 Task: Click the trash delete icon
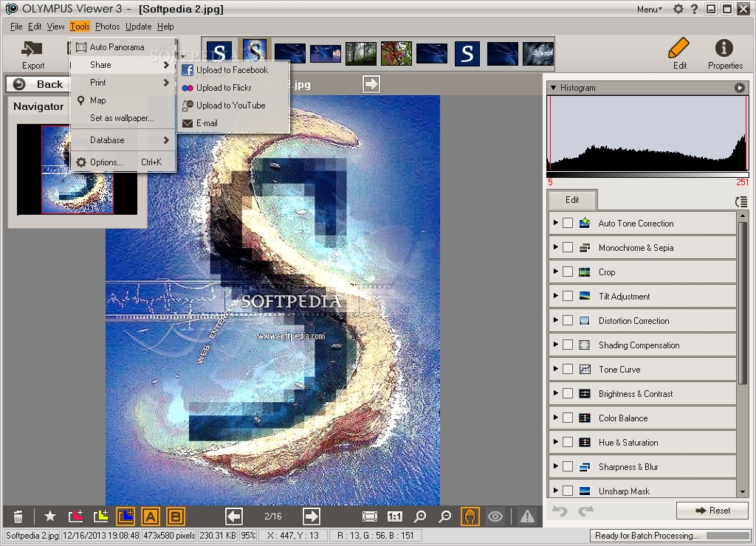[18, 516]
